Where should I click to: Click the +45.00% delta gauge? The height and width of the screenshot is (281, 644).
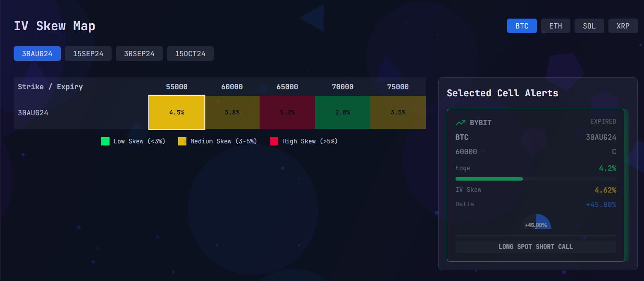536,221
